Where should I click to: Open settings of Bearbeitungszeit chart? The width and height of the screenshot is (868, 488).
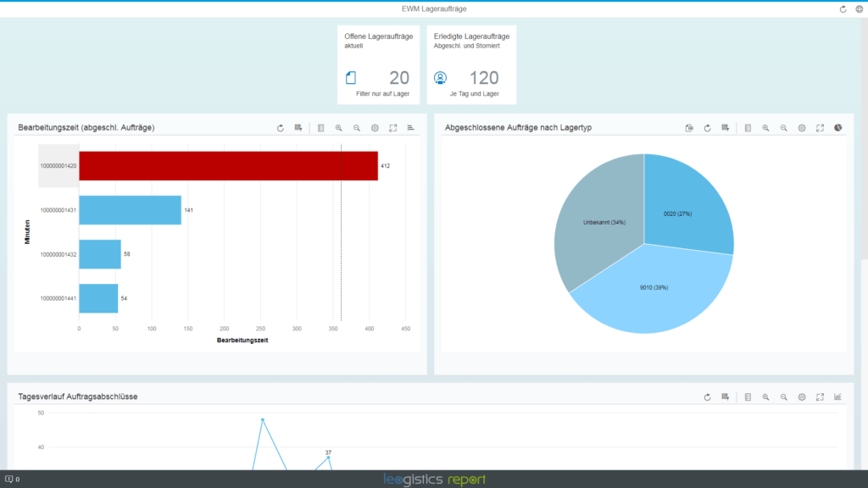pyautogui.click(x=375, y=128)
